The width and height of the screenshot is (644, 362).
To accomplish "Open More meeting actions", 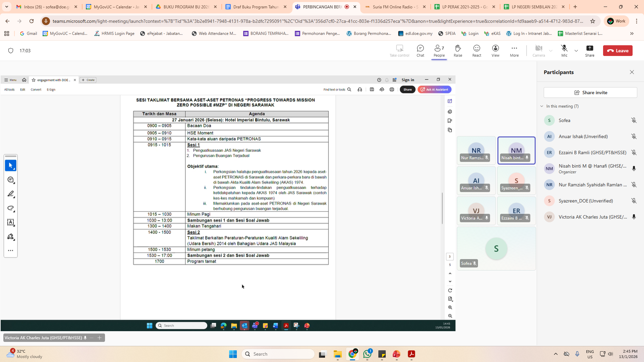I will [514, 51].
